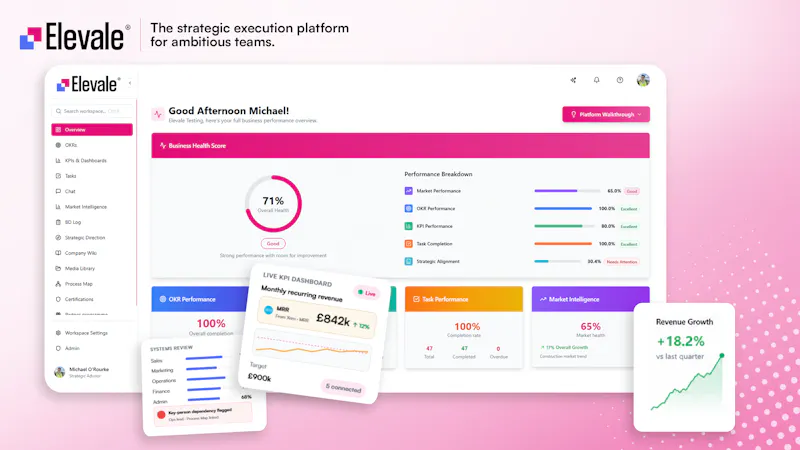Click the Market Intelligence trend icon
Screen dimensions: 800x450
pos(543,299)
